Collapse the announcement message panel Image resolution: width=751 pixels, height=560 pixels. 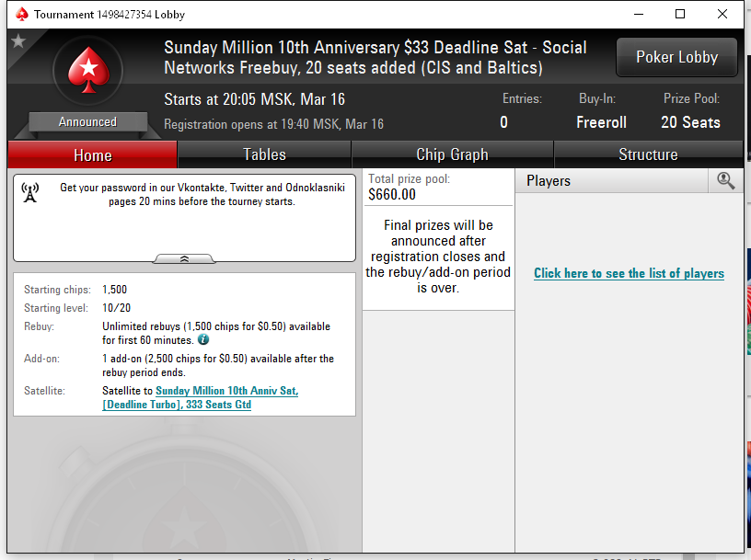184,259
